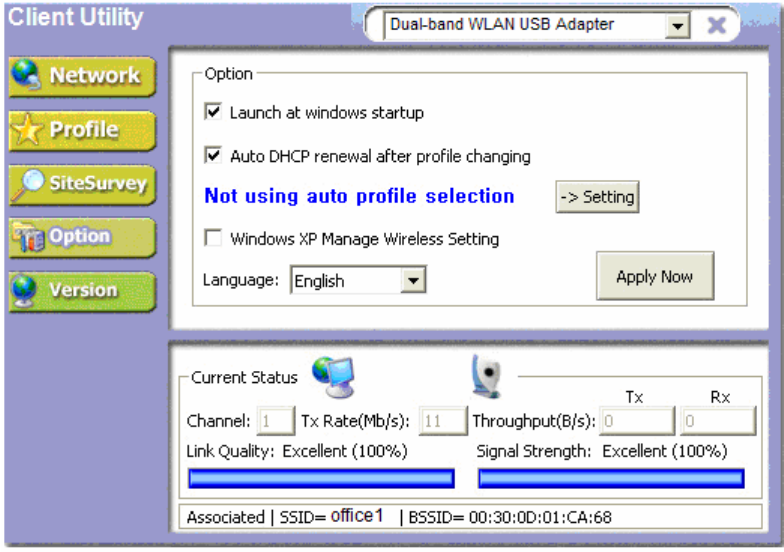Click 'Signal Strength: Excellent (100%)' label

(602, 452)
